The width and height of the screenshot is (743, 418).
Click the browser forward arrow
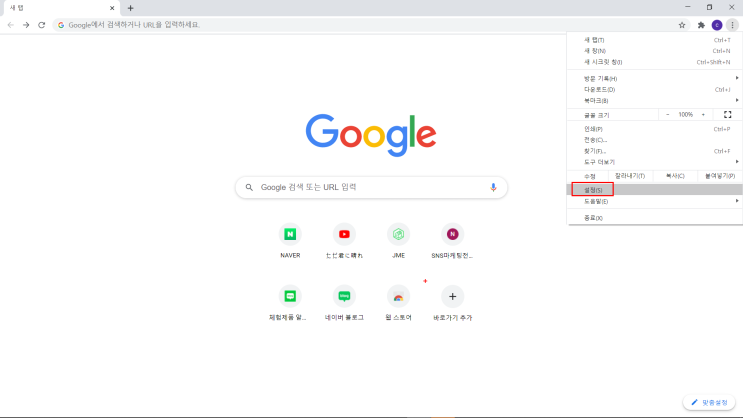pos(26,25)
